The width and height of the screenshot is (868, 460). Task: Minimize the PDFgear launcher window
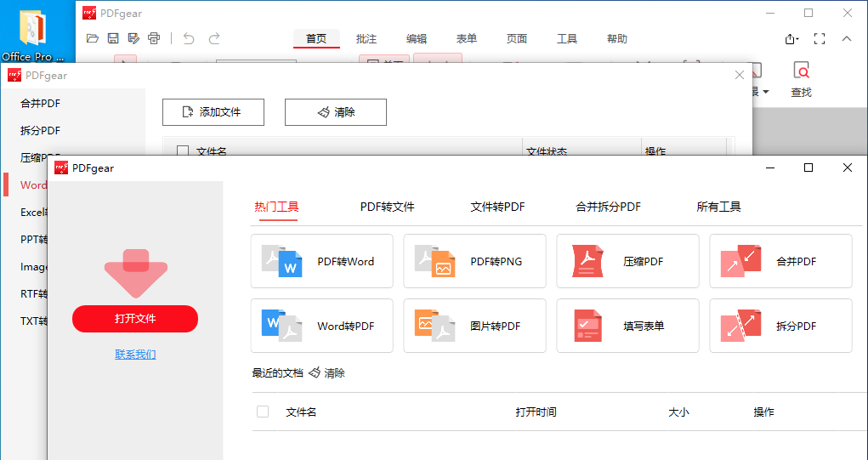[769, 168]
